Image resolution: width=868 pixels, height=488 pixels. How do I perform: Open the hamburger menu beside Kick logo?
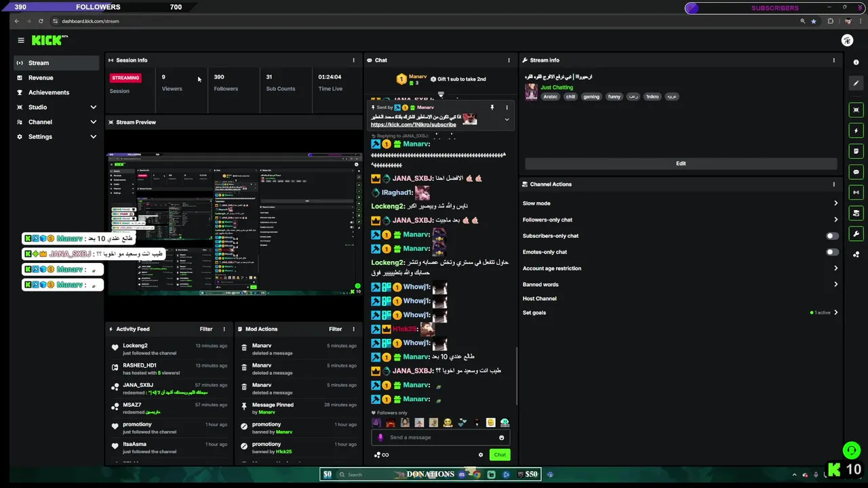[21, 41]
